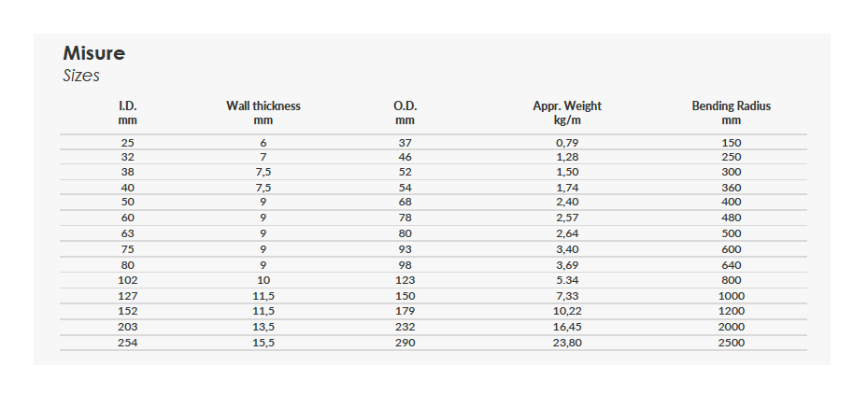Select the bending radius value 1200
Image resolution: width=868 pixels, height=394 pixels.
731,311
